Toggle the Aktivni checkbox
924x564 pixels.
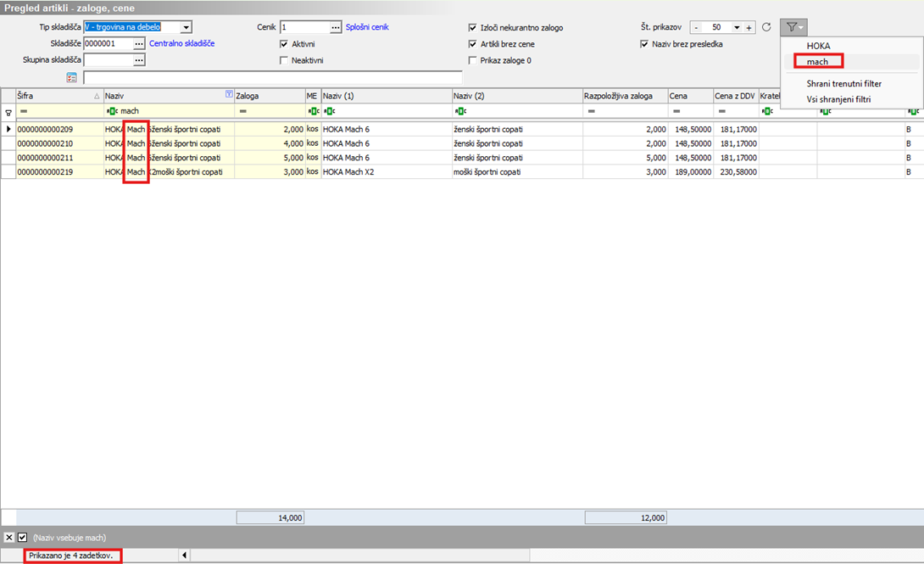284,43
